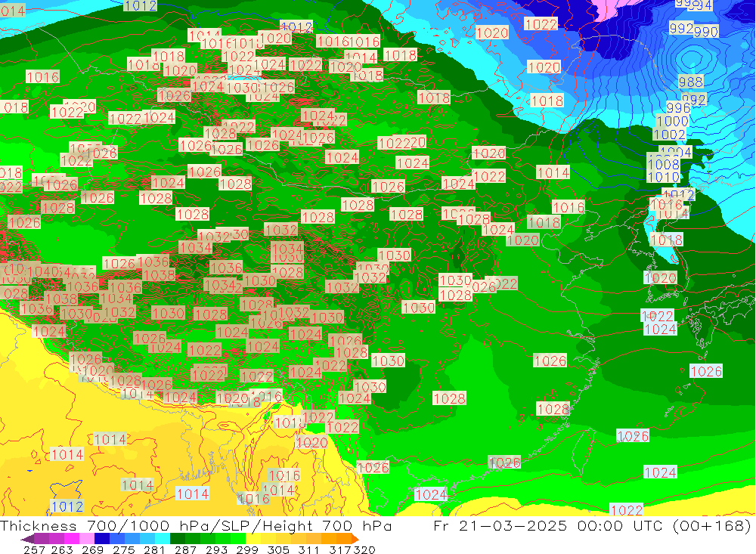Click the legend value 299
The width and height of the screenshot is (756, 554).
click(x=247, y=549)
